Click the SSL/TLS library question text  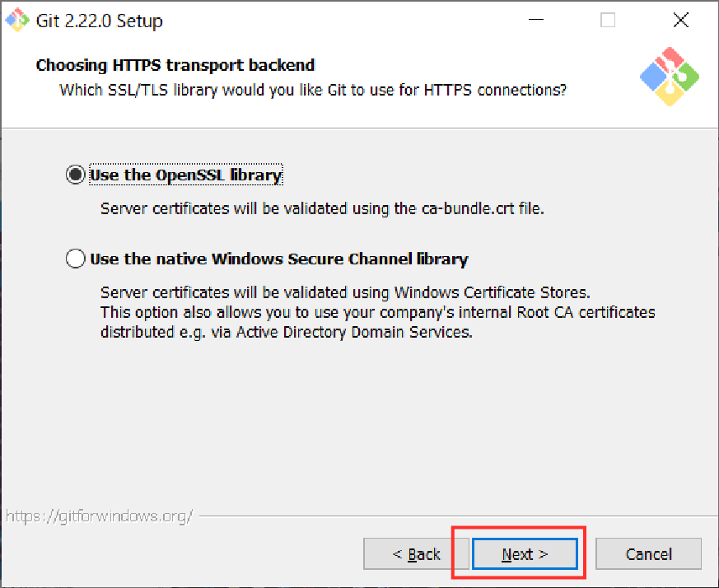click(x=313, y=89)
